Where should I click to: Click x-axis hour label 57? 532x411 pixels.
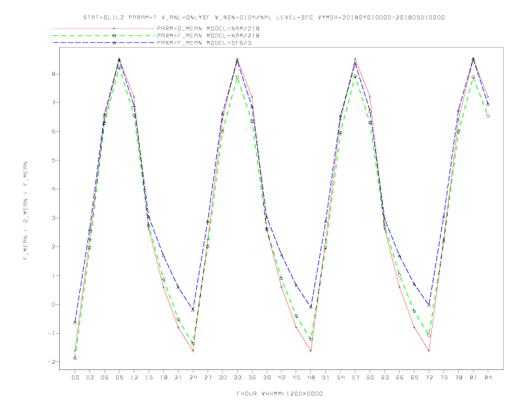point(355,377)
